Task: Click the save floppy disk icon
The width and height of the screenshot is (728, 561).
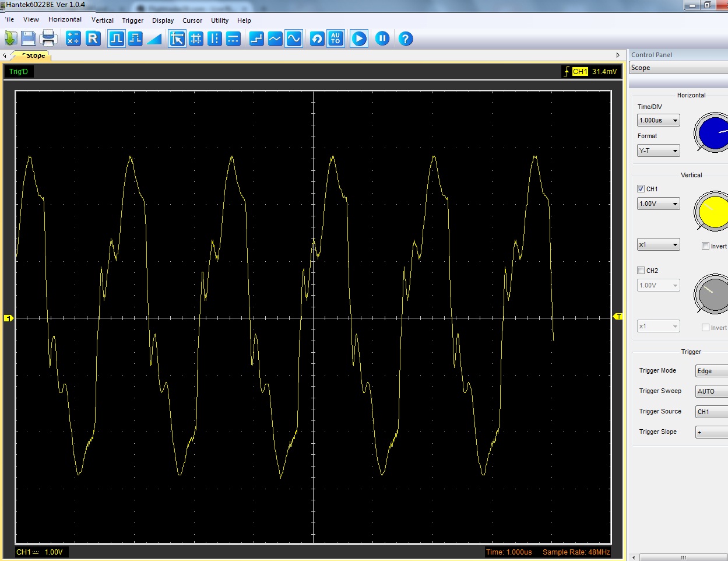Action: pyautogui.click(x=29, y=38)
